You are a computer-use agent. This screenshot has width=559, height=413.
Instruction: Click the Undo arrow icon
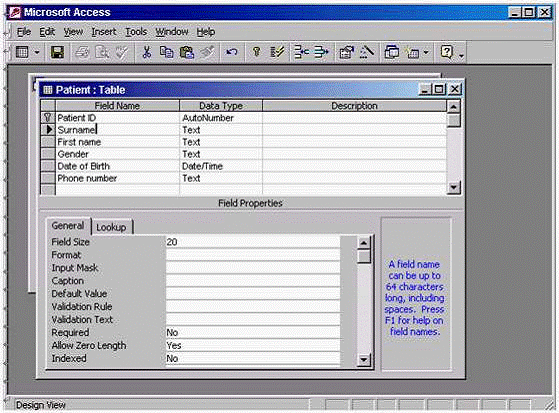(x=232, y=52)
